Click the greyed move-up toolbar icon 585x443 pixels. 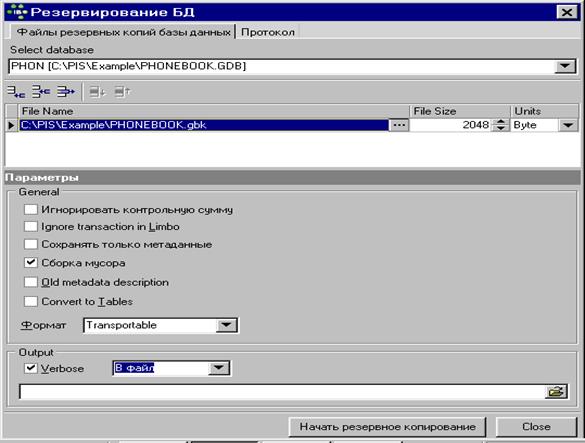click(122, 91)
